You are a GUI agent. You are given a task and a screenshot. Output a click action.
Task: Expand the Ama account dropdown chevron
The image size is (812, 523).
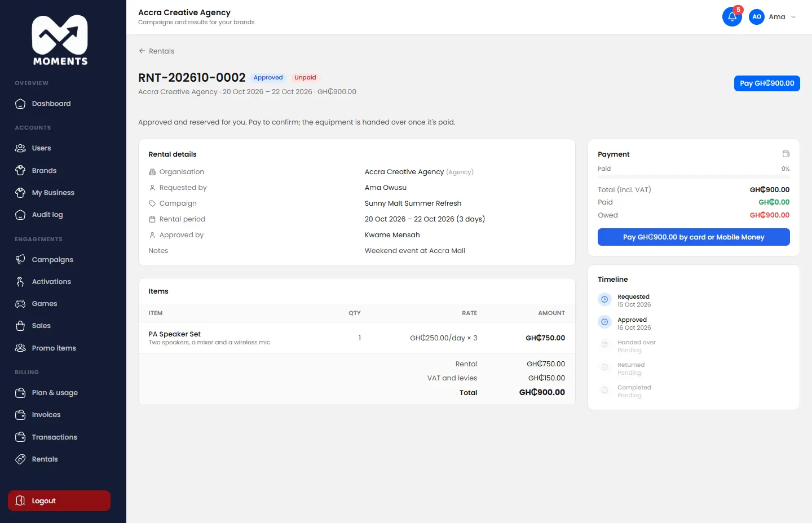click(x=793, y=17)
